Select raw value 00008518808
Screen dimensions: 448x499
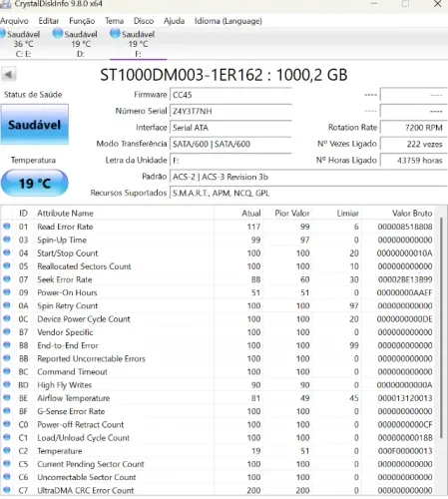click(x=405, y=227)
